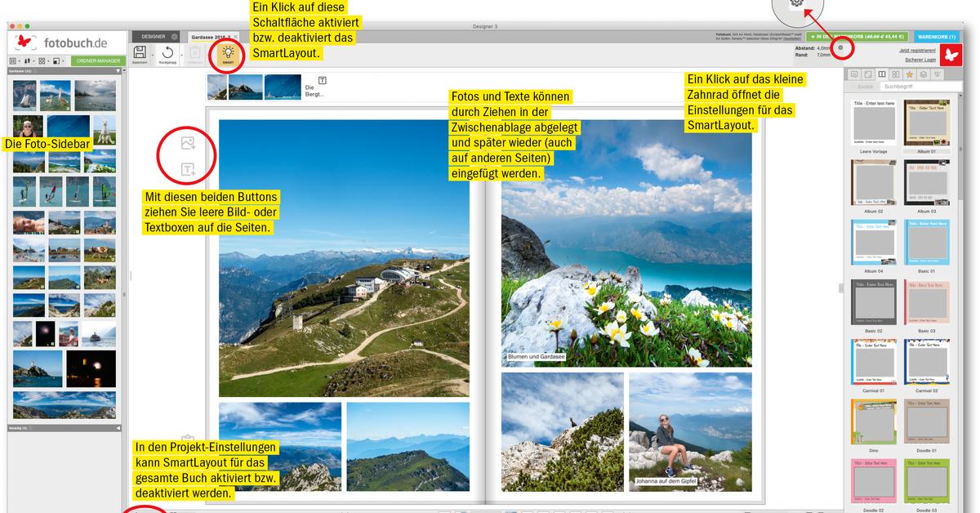This screenshot has width=980, height=513.
Task: Click the caption 'Johanna auf dem Gipfel'
Action: coord(666,482)
